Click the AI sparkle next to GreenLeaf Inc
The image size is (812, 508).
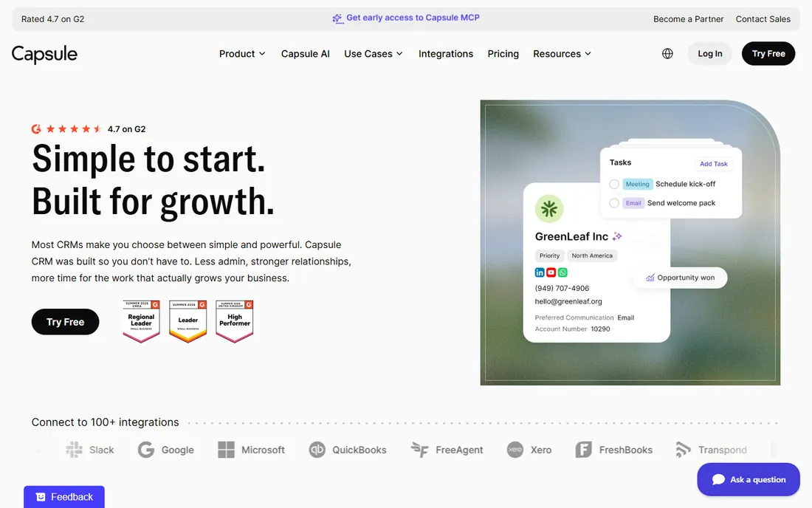pos(617,236)
